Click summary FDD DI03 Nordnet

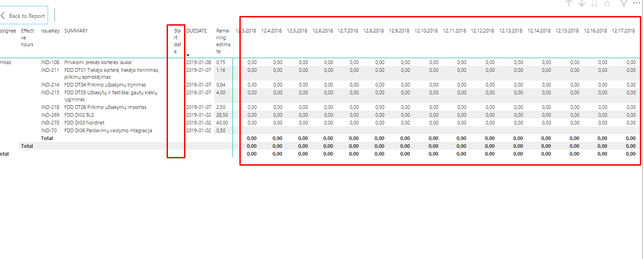pos(84,123)
